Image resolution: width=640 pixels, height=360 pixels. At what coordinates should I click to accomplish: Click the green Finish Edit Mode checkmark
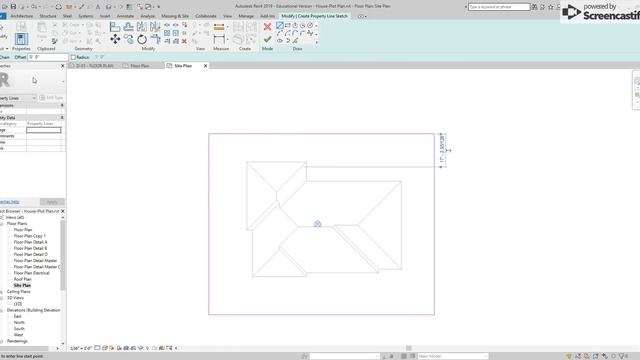267,39
